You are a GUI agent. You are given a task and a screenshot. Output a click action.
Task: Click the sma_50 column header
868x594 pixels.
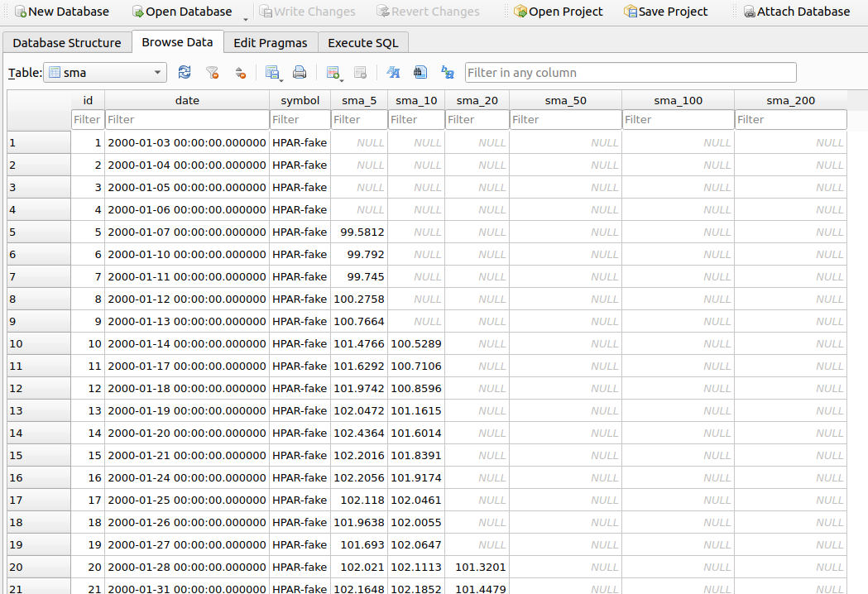click(x=566, y=100)
